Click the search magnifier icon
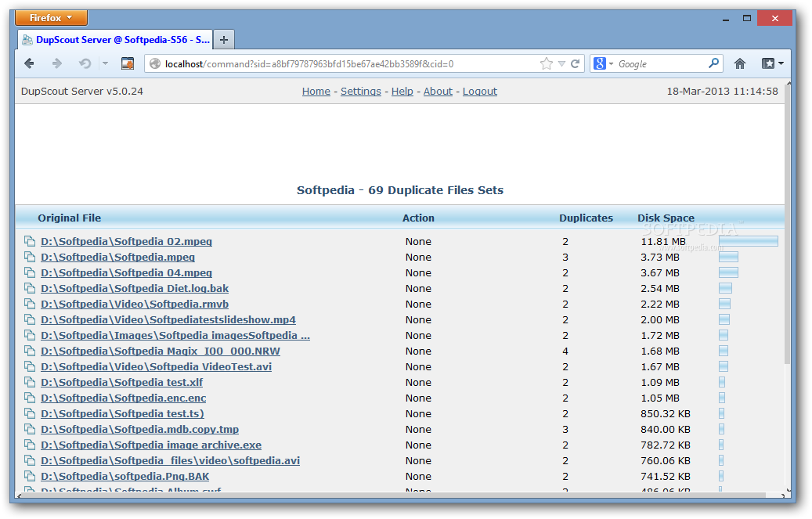812x519 pixels. 713,63
